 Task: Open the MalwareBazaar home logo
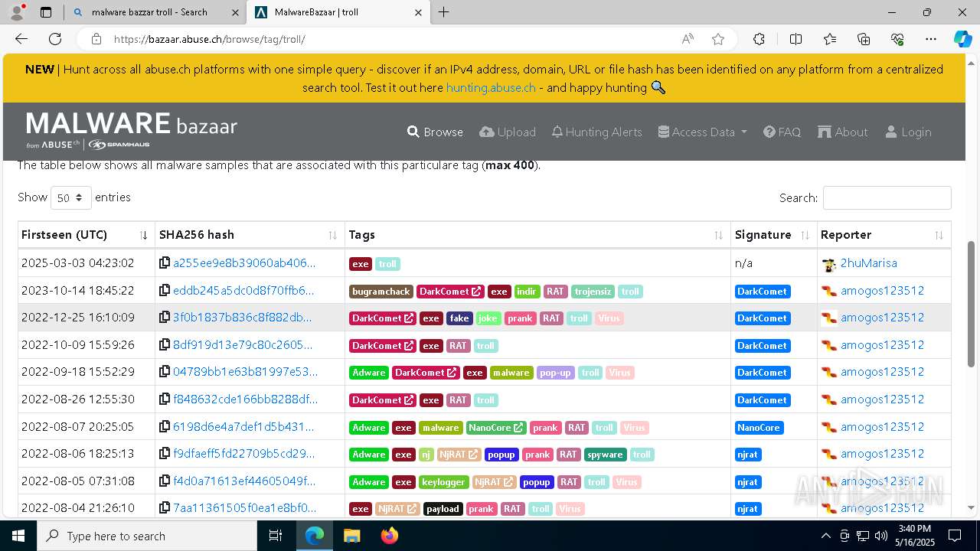click(132, 130)
